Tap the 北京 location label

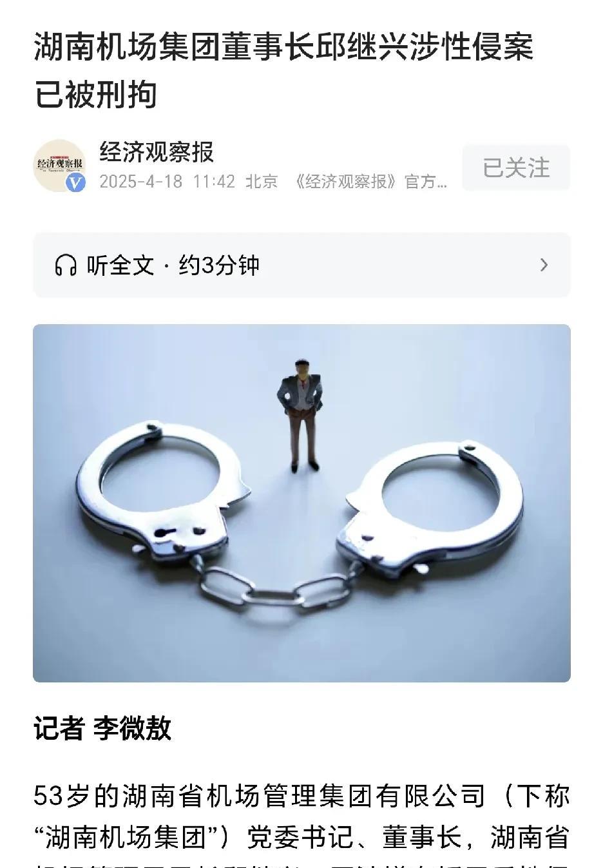pyautogui.click(x=262, y=182)
